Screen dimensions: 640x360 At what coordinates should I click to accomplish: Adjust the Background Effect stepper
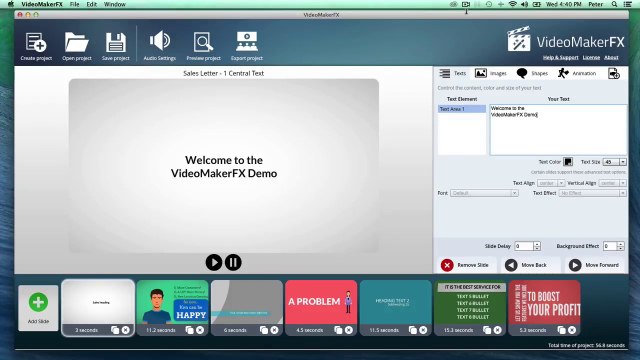[620, 246]
